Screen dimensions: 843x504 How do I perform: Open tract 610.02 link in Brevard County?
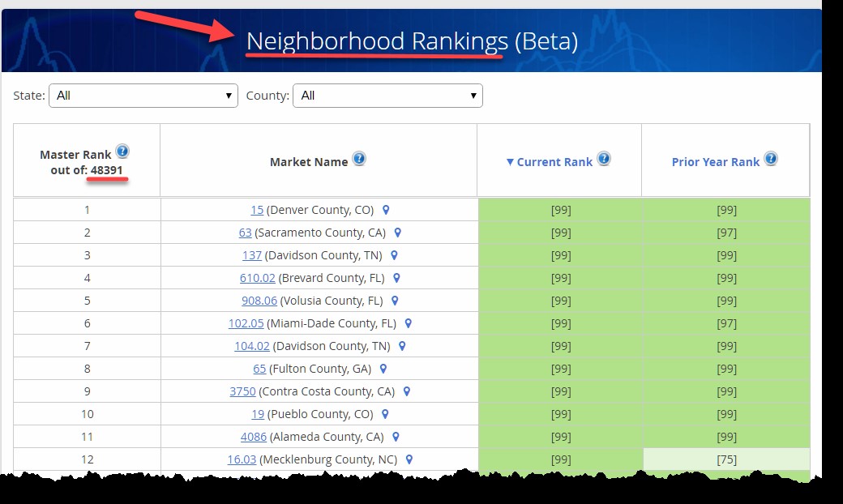click(258, 278)
